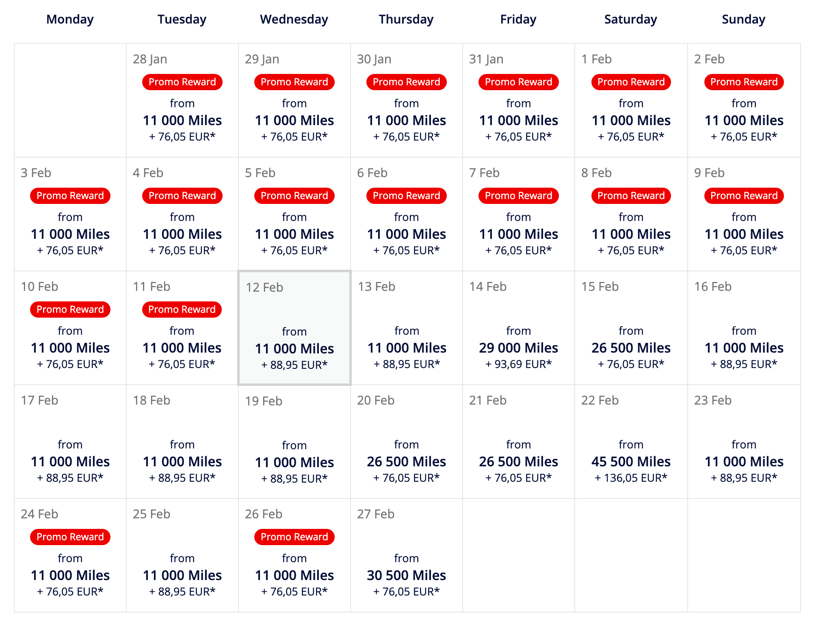Click the Saturday column header
840x628 pixels.
tap(630, 19)
